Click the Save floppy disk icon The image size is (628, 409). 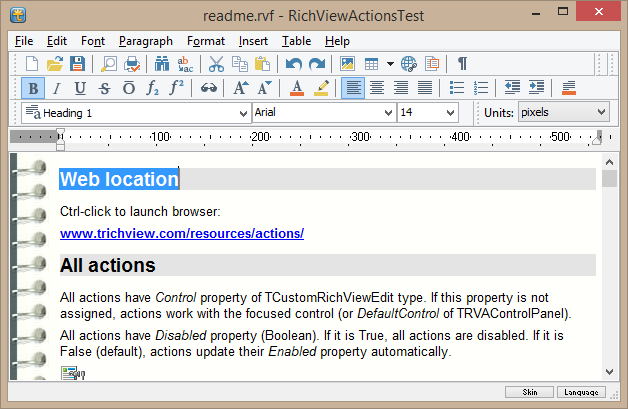point(78,64)
